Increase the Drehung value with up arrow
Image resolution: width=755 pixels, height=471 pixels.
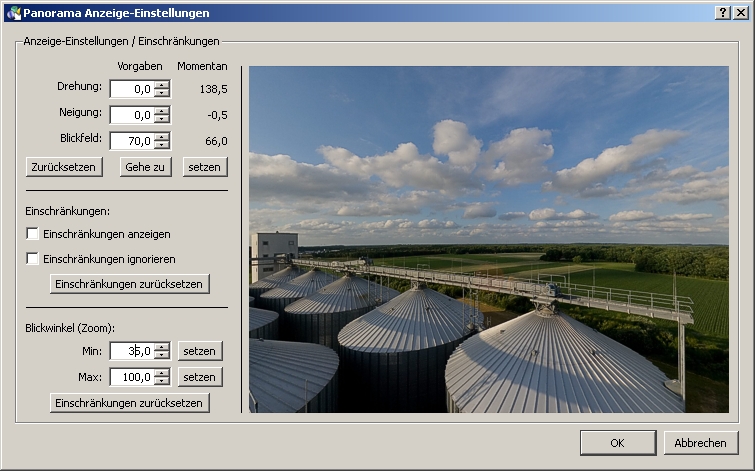coord(162,85)
